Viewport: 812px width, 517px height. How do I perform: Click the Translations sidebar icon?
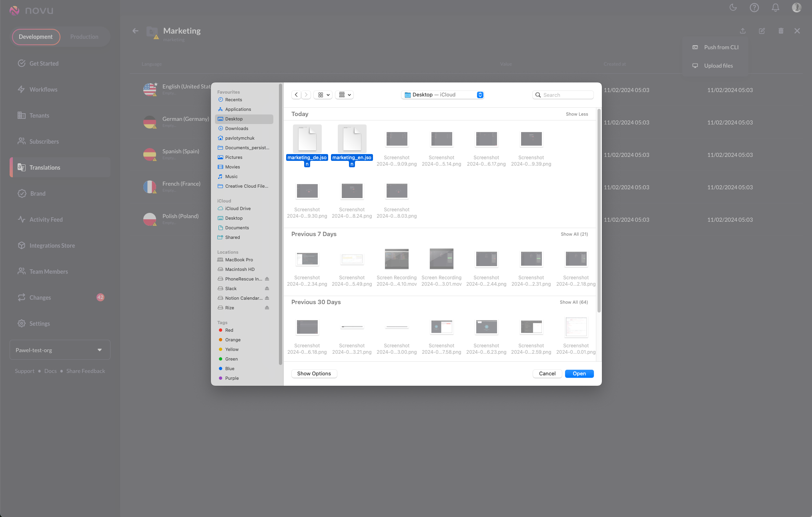[x=22, y=167]
